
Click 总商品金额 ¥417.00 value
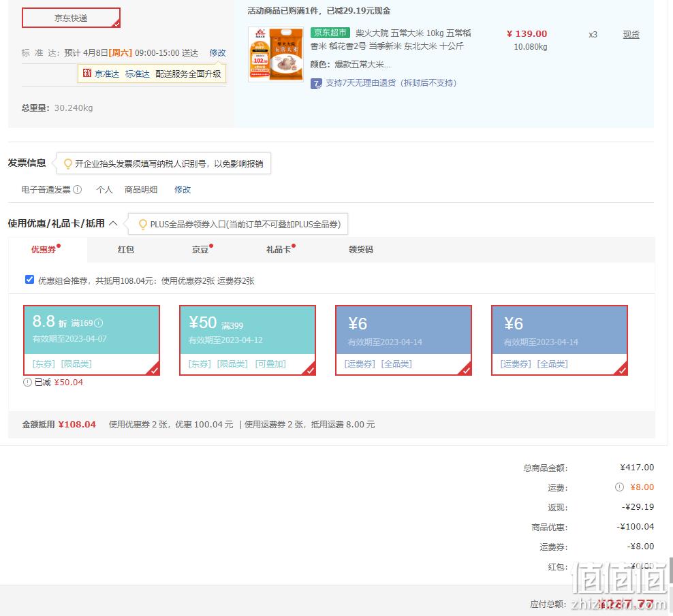pos(637,467)
